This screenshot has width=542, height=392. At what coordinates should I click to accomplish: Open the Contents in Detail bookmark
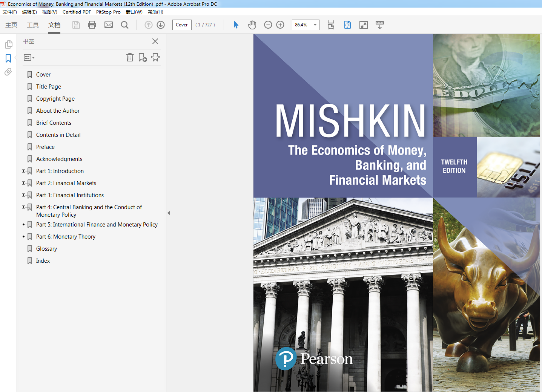coord(58,135)
